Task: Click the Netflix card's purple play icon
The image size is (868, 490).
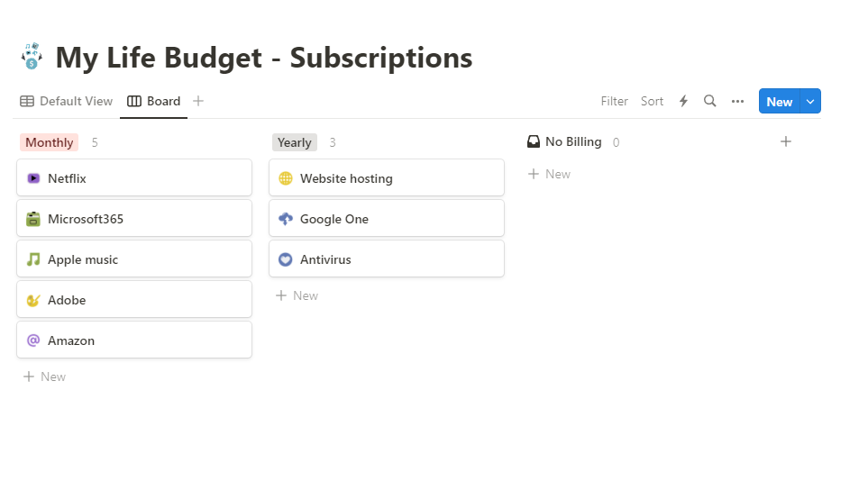Action: point(33,178)
